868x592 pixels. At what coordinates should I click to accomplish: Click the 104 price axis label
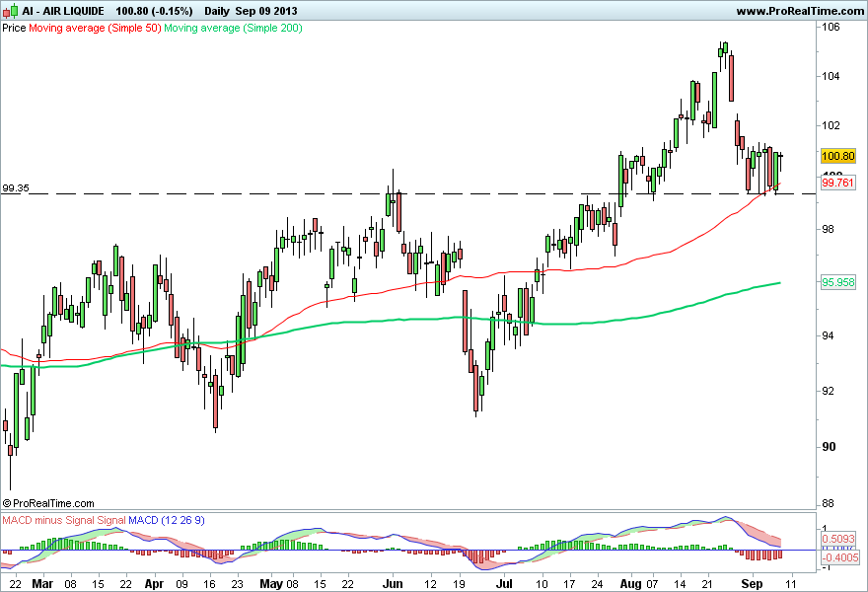[831, 76]
